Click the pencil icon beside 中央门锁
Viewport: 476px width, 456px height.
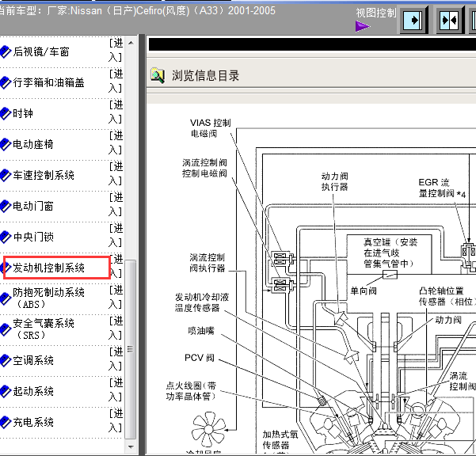point(6,237)
